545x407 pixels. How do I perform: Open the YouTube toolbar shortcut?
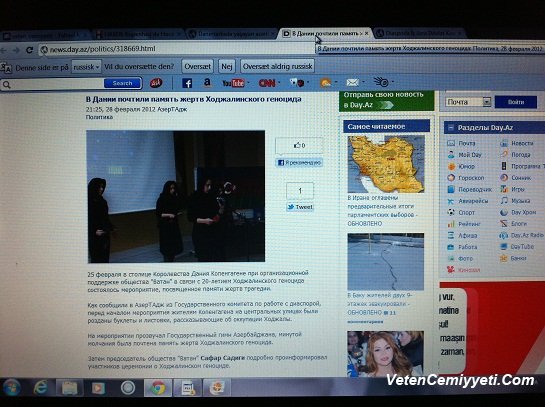[233, 83]
